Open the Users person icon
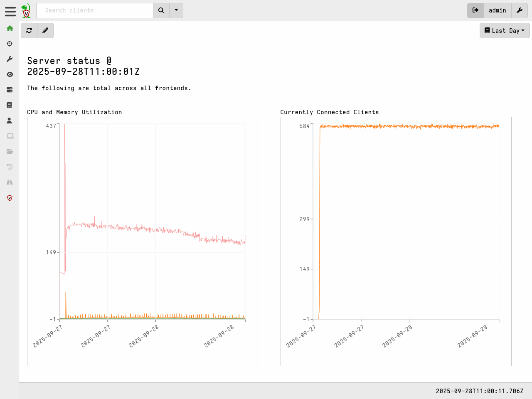The height and width of the screenshot is (399, 532). tap(10, 121)
